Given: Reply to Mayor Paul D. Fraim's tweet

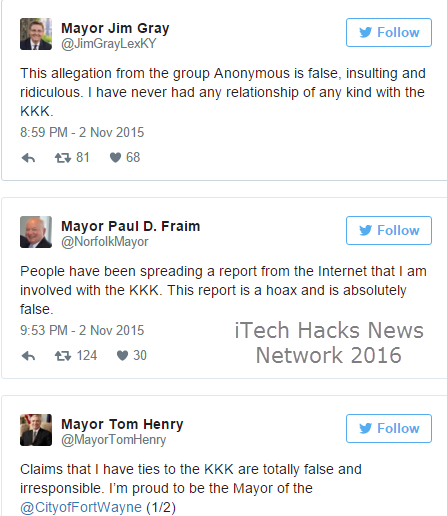Looking at the screenshot, I should click(28, 356).
